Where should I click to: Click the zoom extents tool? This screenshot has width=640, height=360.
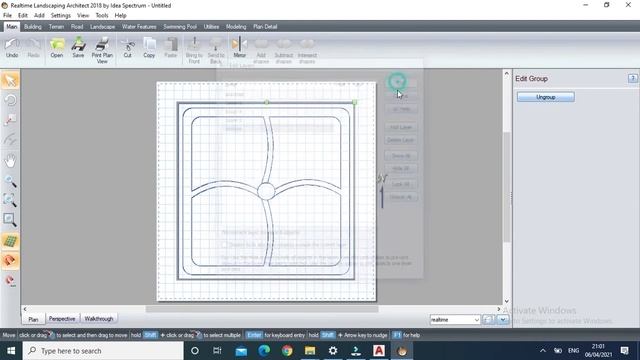10,200
